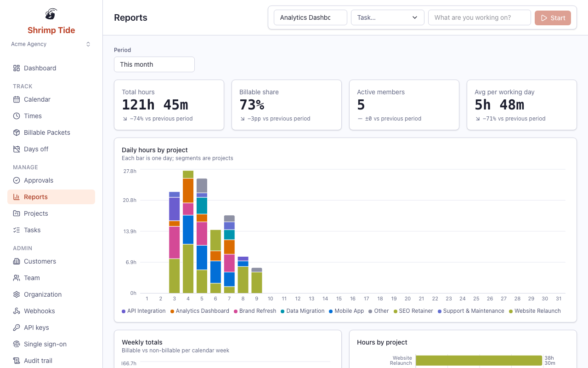The height and width of the screenshot is (368, 588).
Task: Click the Shrimp Tide logo icon
Action: [51, 14]
